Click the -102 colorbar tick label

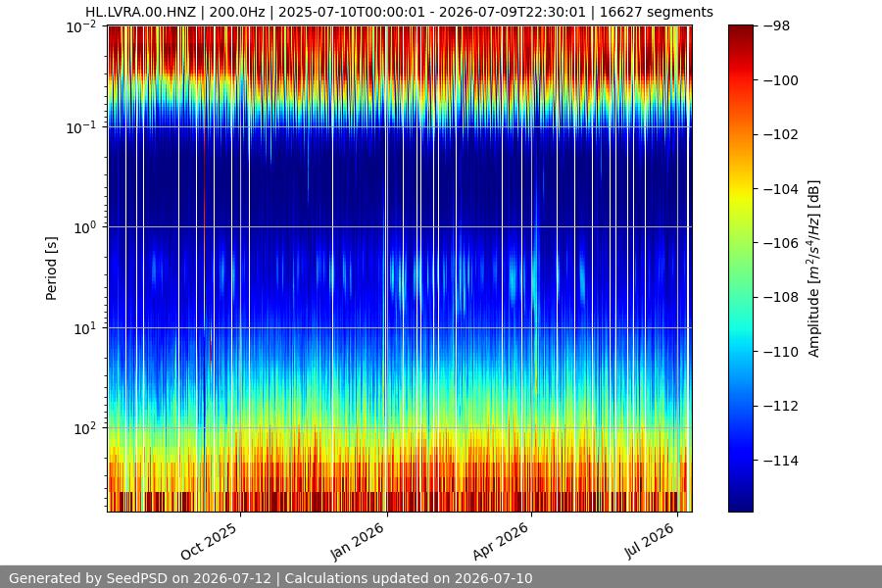point(781,134)
